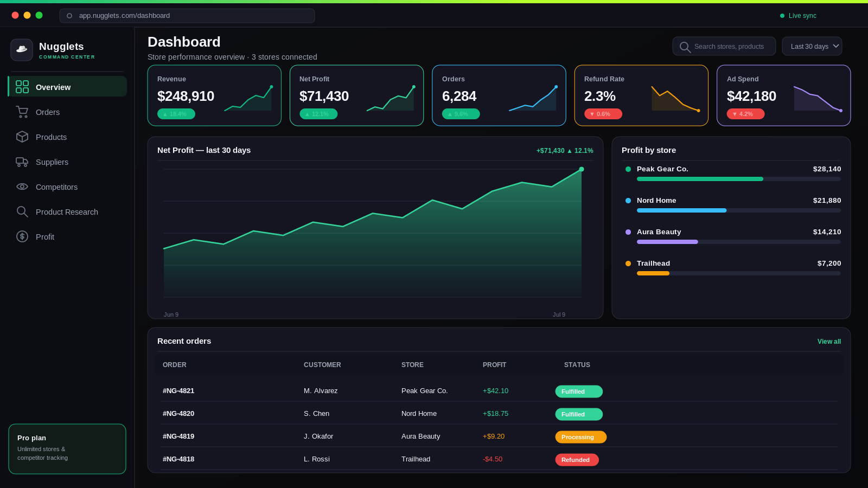Open the Net Profit $71,430 card
This screenshot has width=868, height=488.
click(x=356, y=95)
